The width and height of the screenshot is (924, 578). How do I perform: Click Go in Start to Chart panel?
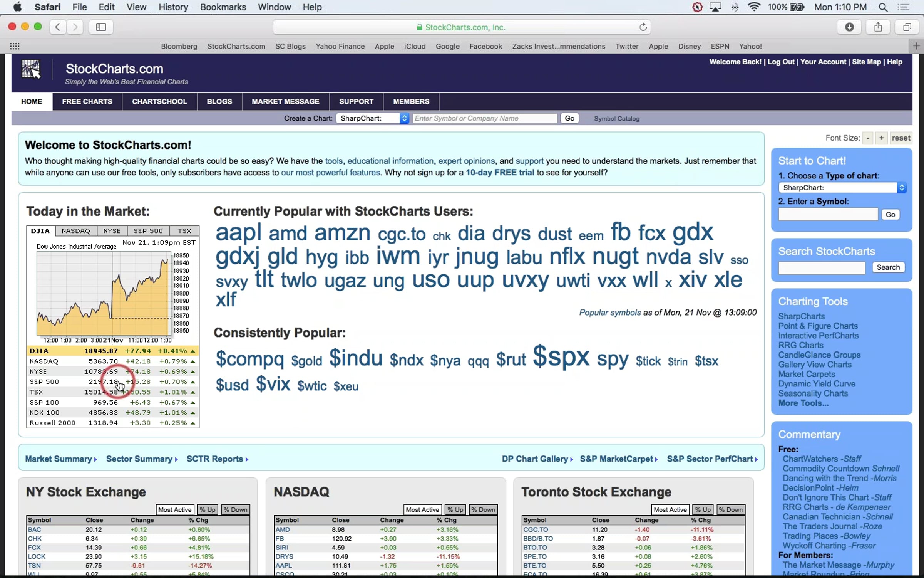coord(891,215)
